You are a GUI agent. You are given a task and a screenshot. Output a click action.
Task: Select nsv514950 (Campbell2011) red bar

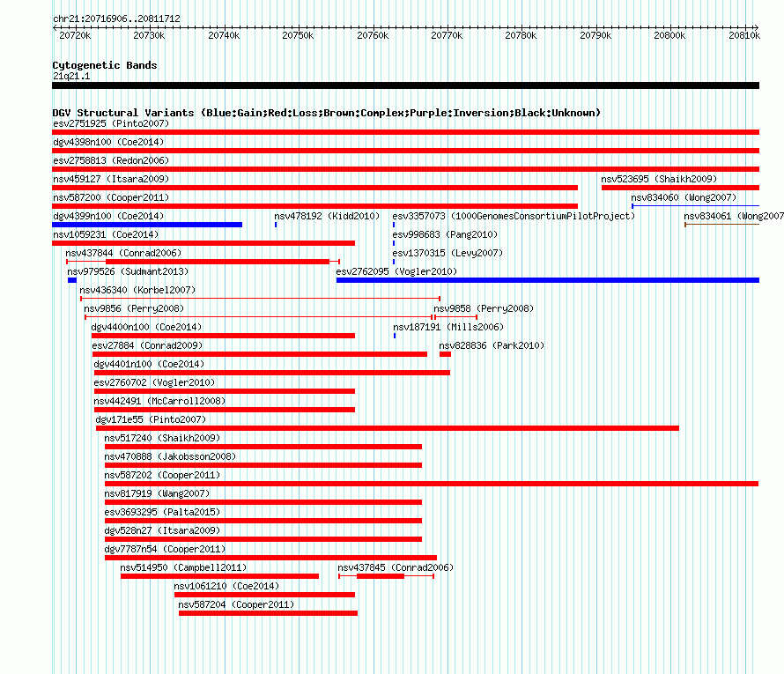tap(220, 576)
